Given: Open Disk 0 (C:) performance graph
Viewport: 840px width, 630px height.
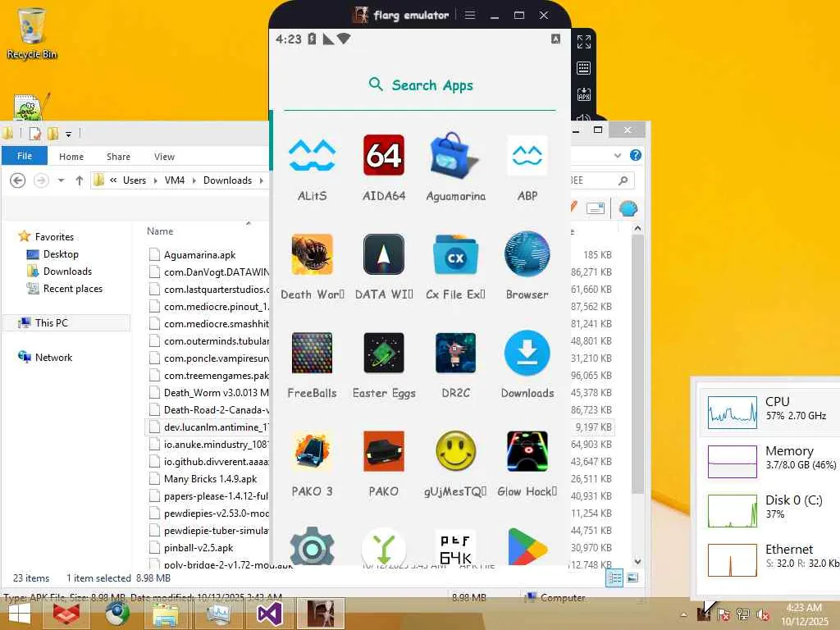Looking at the screenshot, I should click(x=732, y=510).
